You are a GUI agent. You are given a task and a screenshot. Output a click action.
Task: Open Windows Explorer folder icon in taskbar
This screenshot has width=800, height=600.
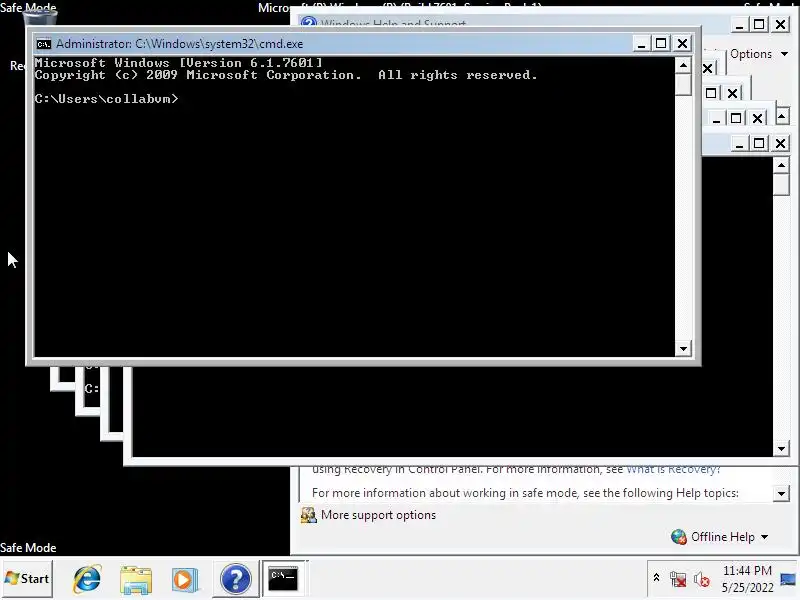coord(136,580)
